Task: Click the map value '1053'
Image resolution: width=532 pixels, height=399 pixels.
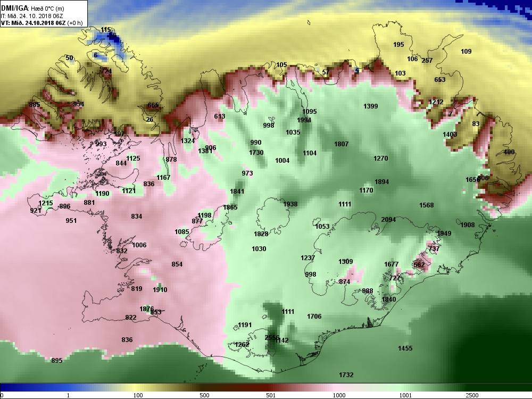Action: tap(322, 226)
